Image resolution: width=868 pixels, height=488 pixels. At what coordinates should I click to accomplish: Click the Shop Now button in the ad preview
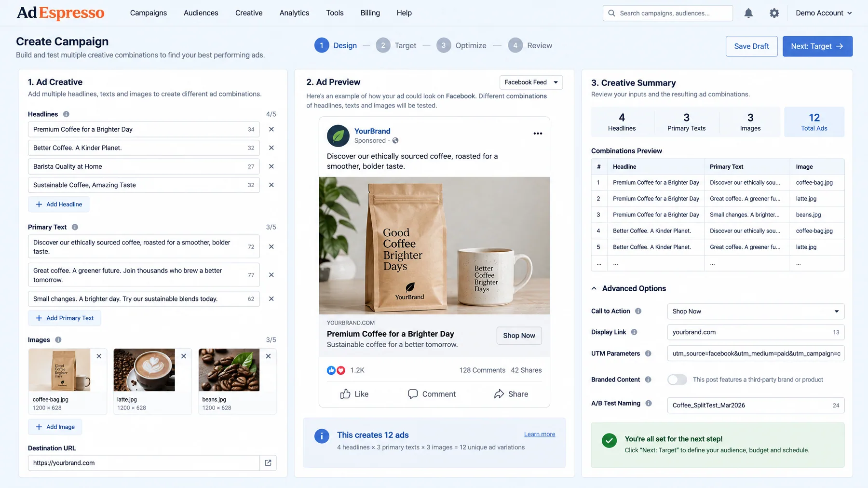519,336
